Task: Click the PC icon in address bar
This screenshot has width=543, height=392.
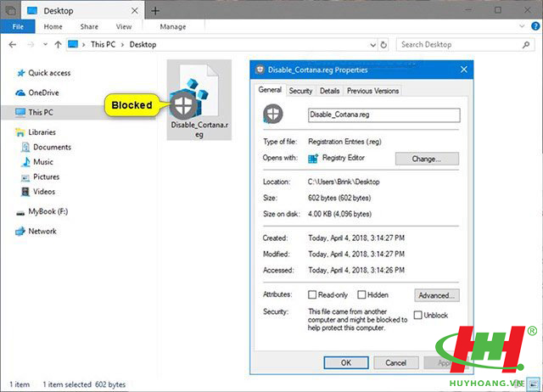Action: click(x=73, y=45)
